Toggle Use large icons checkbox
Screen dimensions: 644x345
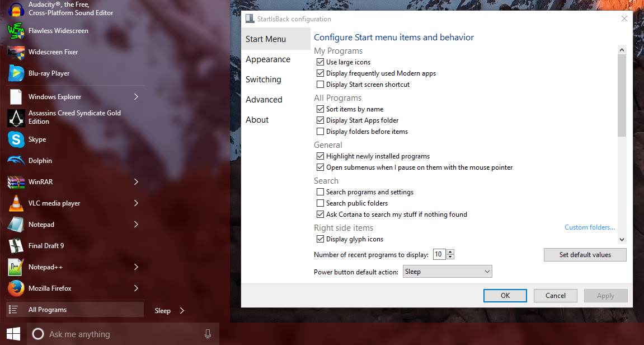click(x=321, y=62)
